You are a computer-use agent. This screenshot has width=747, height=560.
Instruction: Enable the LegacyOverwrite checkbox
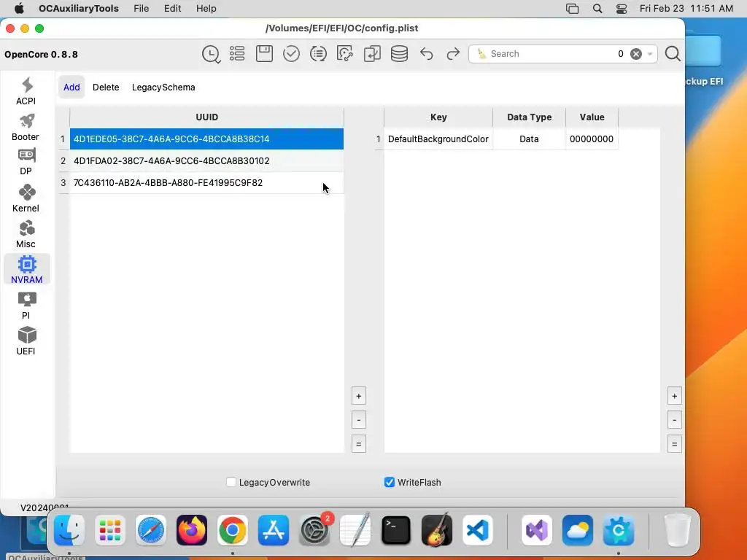click(231, 483)
